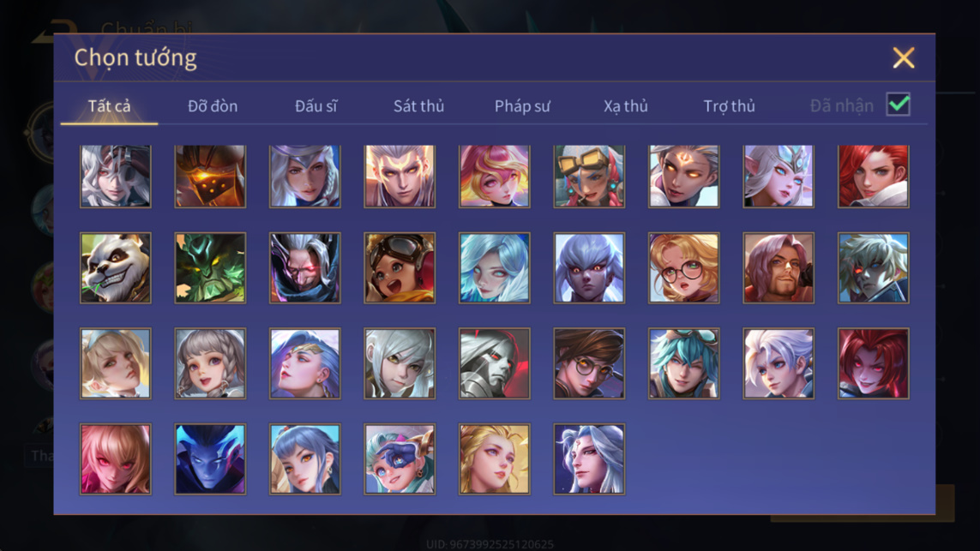Pick the red-haired woman in top row
Viewport: 980px width, 551px height.
pos(873,177)
